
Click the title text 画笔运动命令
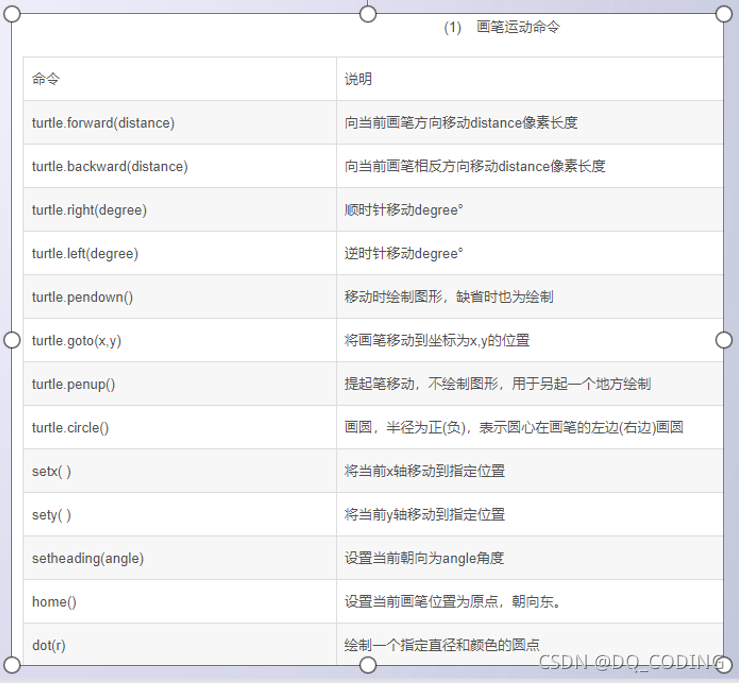518,27
